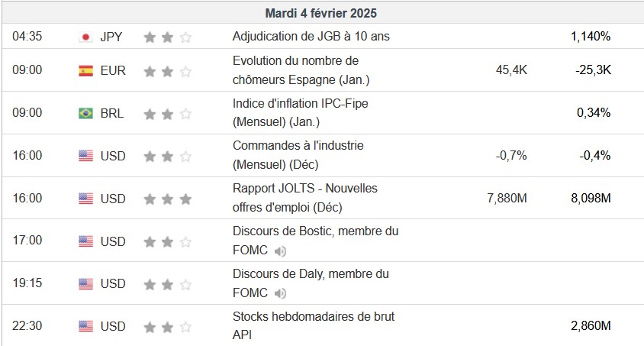This screenshot has width=644, height=346.
Task: Open Evolution du nombre de chômeurs Espagne
Action: [x=295, y=70]
